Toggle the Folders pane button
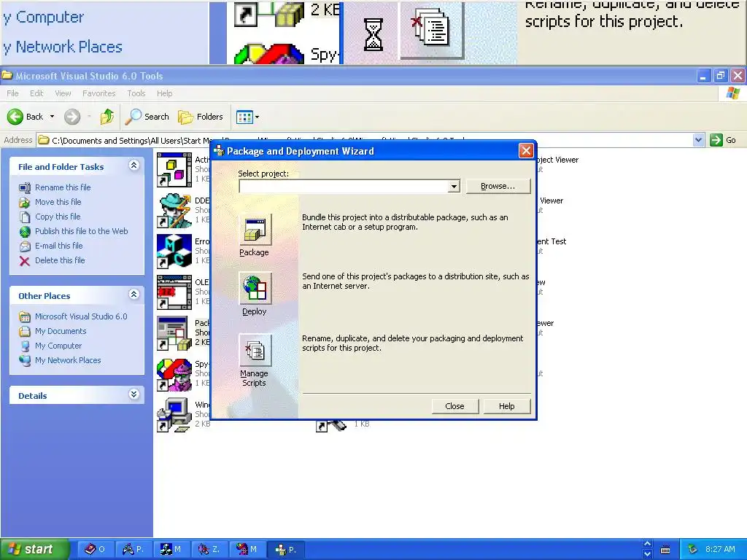The width and height of the screenshot is (747, 560). tap(200, 117)
